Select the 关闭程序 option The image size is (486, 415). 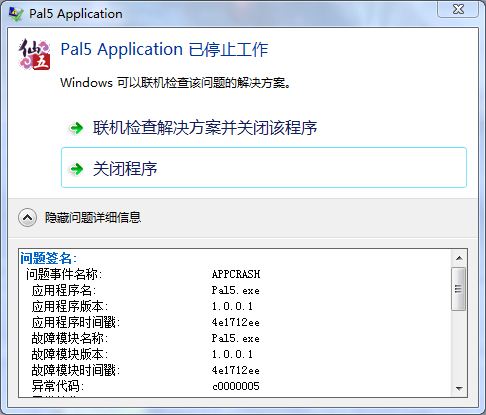pos(264,168)
